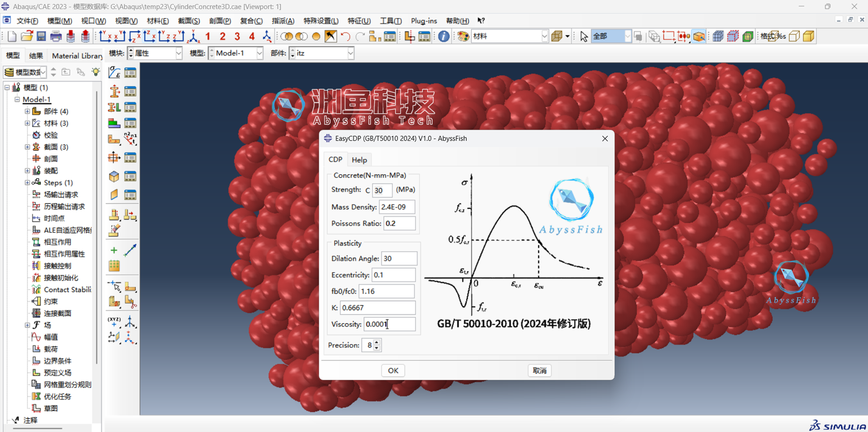Open the 文件(F) menu
Image resolution: width=868 pixels, height=432 pixels.
pos(27,21)
